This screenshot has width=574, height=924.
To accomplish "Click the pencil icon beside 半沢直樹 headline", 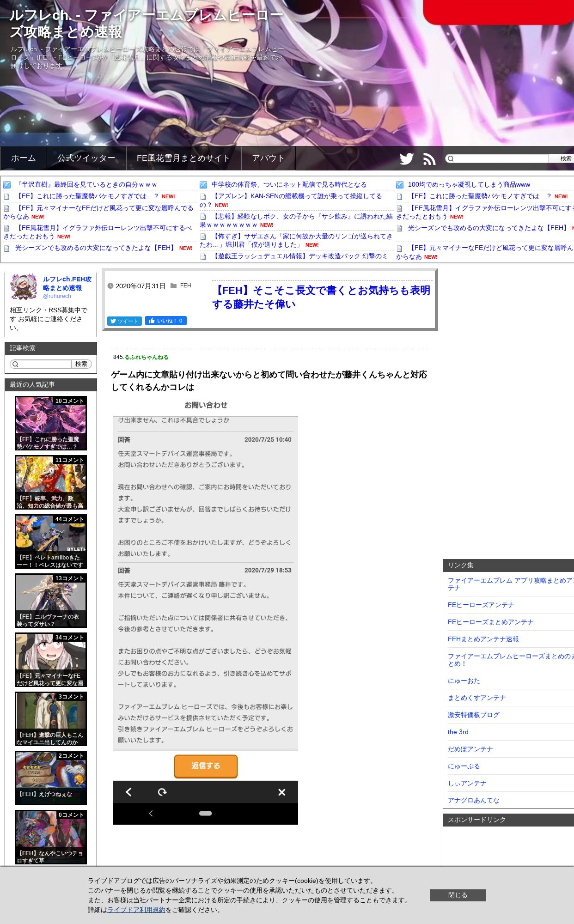I will click(x=7, y=185).
